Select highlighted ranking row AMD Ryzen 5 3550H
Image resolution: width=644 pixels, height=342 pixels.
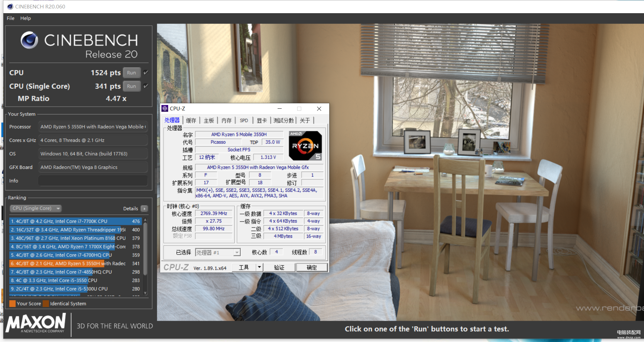(75, 263)
